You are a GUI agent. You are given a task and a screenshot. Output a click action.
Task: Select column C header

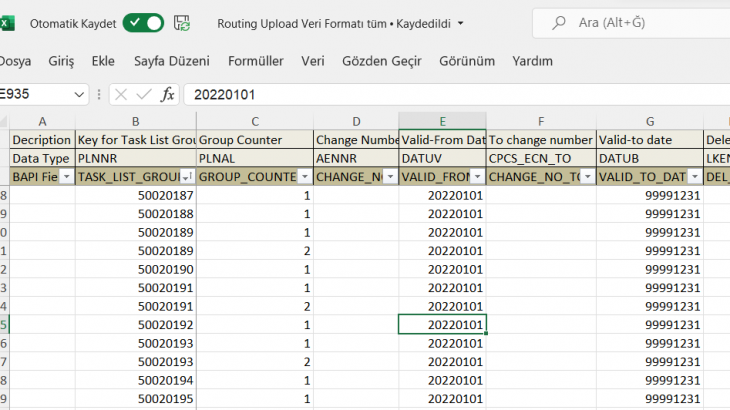coord(255,121)
